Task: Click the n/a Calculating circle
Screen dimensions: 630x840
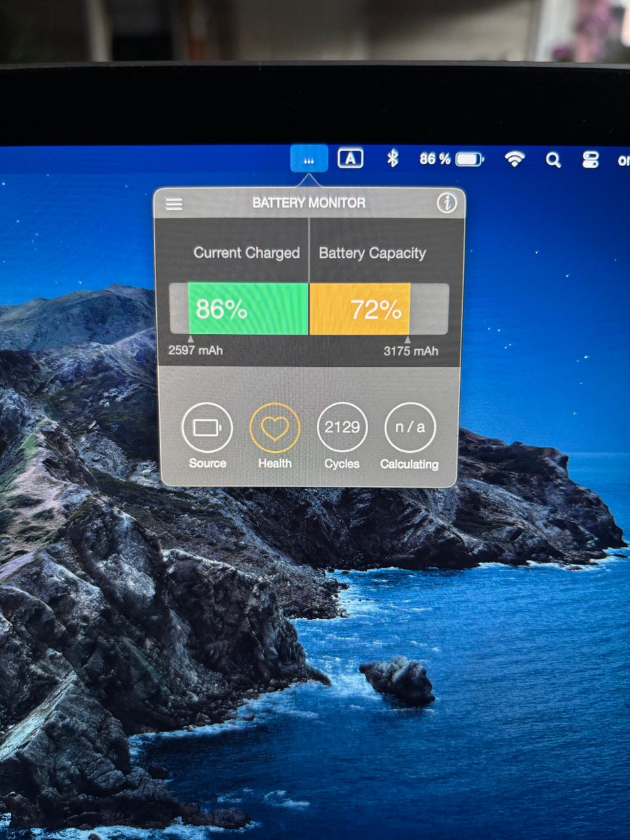Action: [x=409, y=428]
